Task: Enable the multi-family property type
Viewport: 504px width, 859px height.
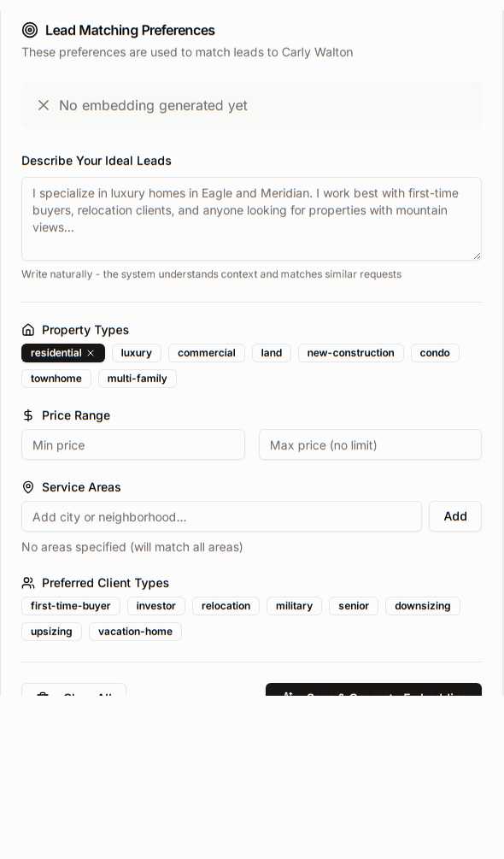Action: point(138,379)
